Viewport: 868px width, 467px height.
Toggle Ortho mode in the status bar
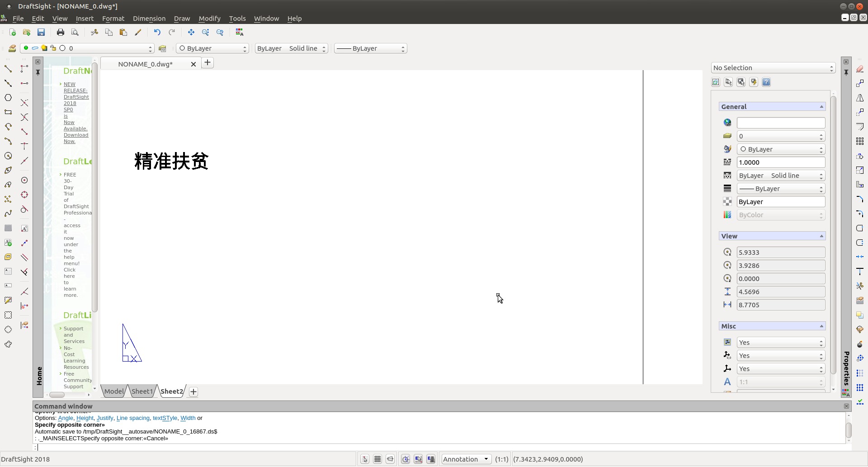390,459
